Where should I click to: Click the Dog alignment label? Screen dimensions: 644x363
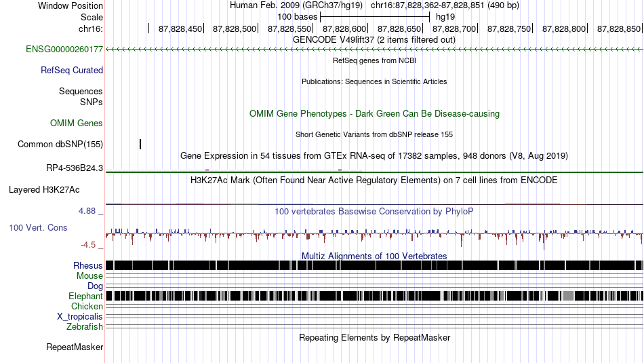96,286
